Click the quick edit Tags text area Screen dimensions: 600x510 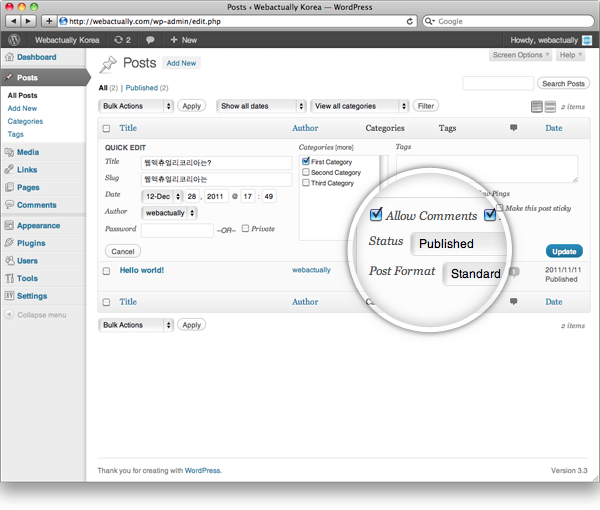click(487, 169)
